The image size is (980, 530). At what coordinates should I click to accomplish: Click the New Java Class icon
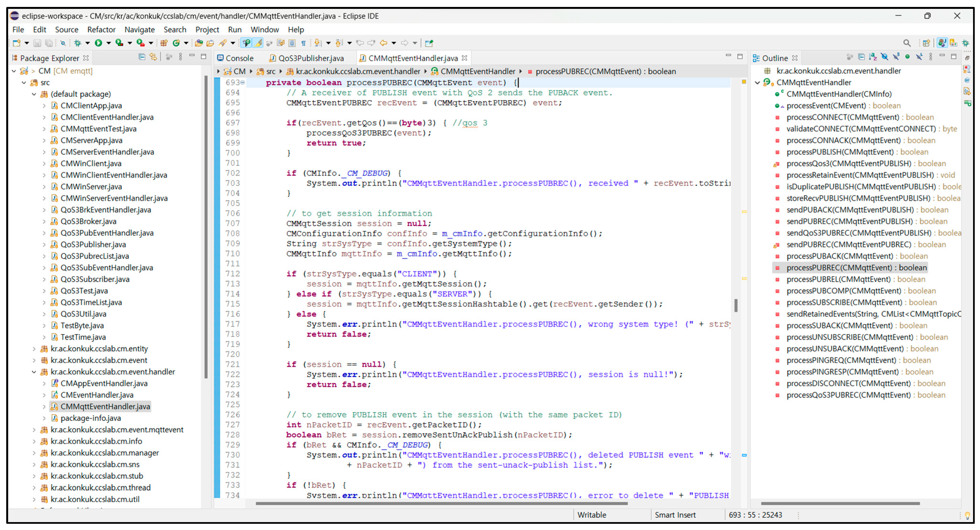tap(176, 43)
